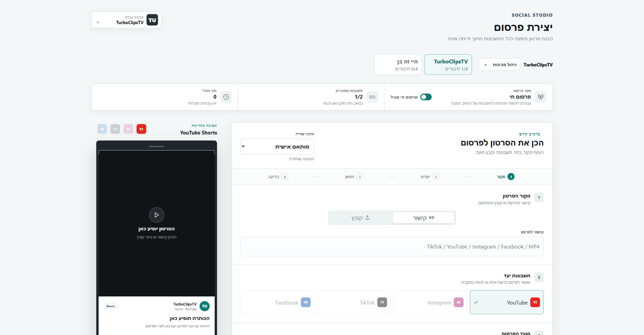Click the preview play button

pyautogui.click(x=157, y=215)
